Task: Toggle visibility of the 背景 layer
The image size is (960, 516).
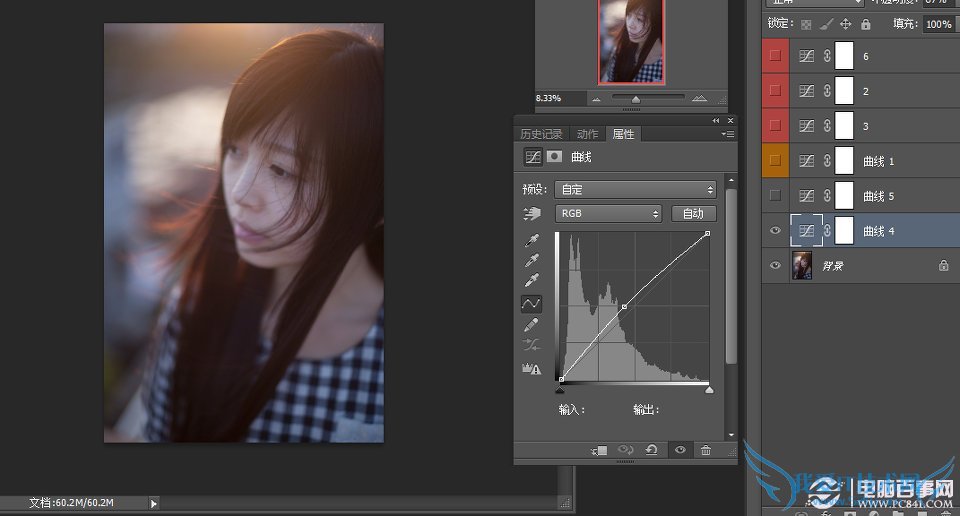Action: pyautogui.click(x=775, y=266)
